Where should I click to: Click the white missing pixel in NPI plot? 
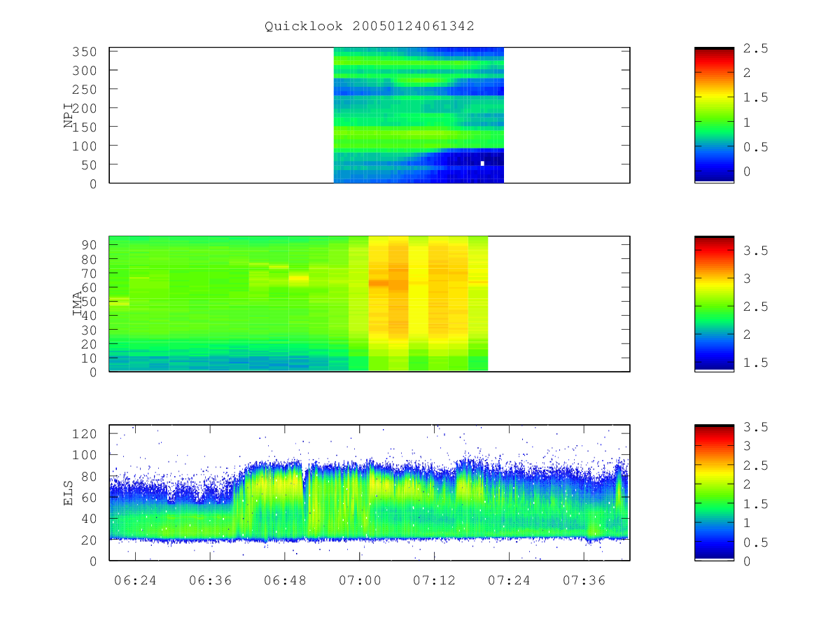point(482,163)
